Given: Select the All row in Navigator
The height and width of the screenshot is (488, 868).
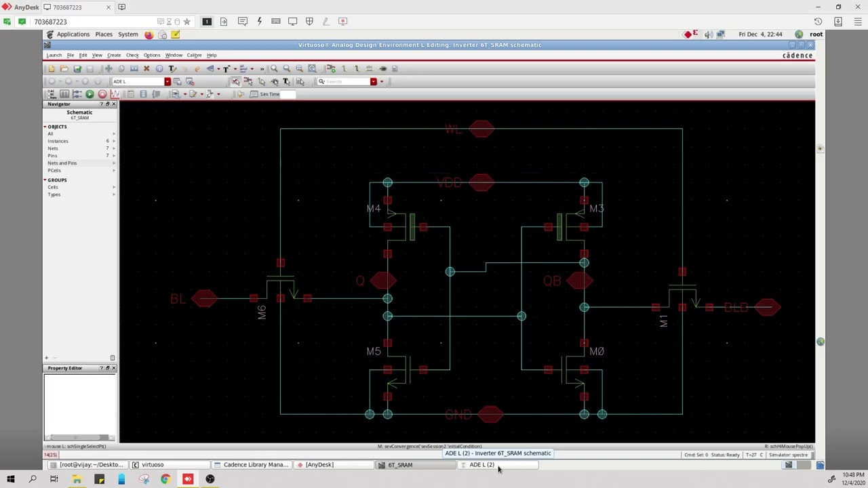Looking at the screenshot, I should [79, 134].
